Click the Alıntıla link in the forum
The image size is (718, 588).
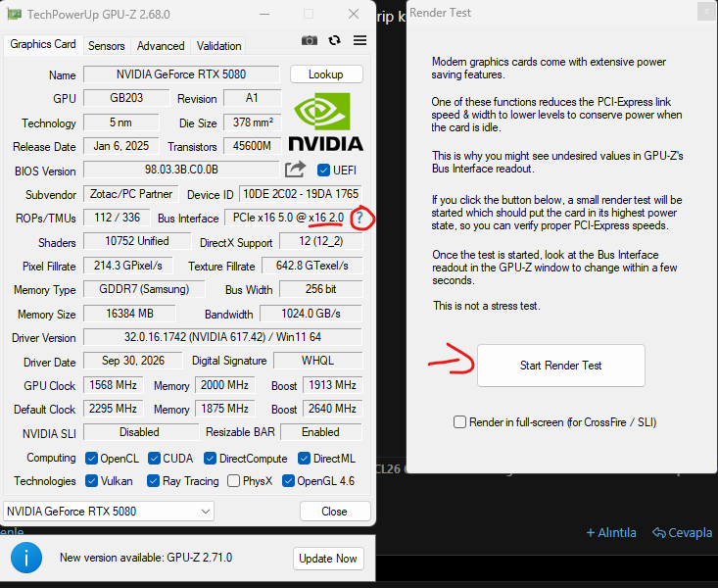click(x=611, y=533)
